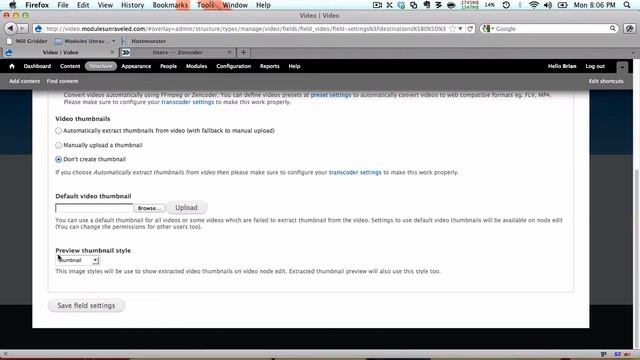Open Reports in the admin toolbar
Image resolution: width=640 pixels, height=360 pixels.
coord(269,66)
